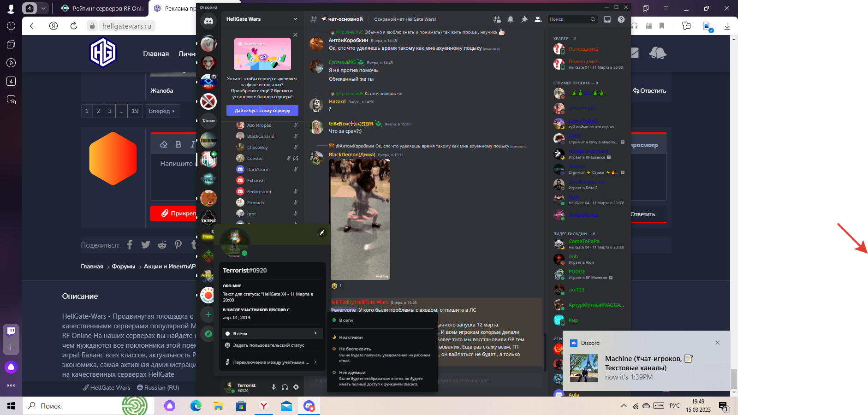Click 'Вперёд' next page button
The width and height of the screenshot is (868, 415).
point(161,111)
